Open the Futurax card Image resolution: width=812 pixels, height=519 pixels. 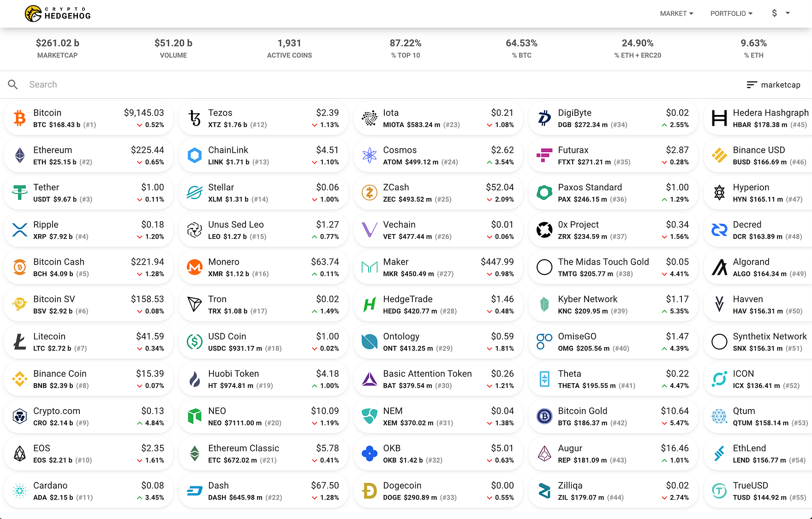[613, 156]
